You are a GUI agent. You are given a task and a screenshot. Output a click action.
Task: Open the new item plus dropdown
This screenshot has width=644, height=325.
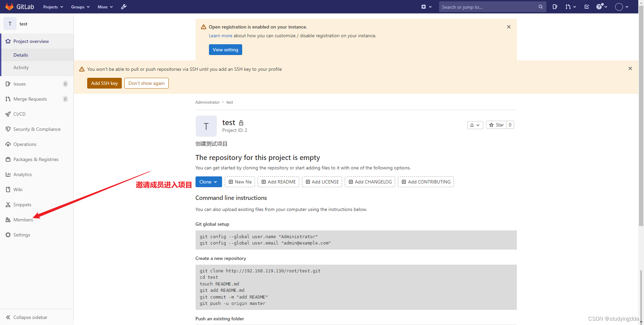click(x=426, y=7)
